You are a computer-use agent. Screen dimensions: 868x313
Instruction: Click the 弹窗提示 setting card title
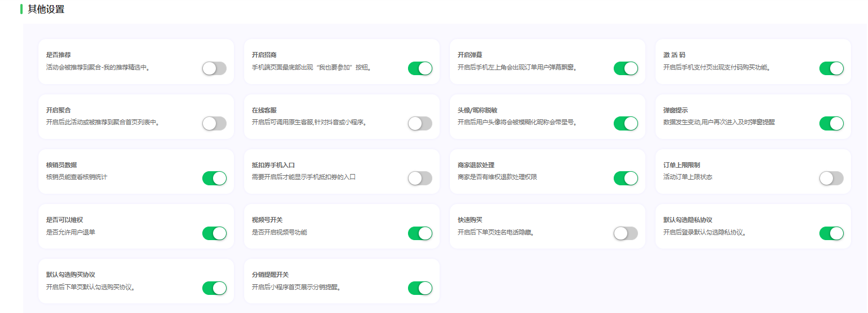tap(675, 110)
